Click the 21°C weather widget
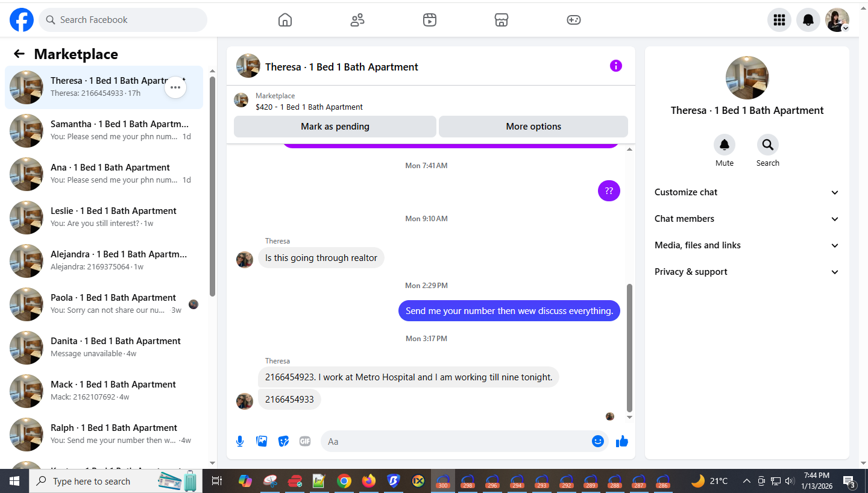 [x=709, y=481]
